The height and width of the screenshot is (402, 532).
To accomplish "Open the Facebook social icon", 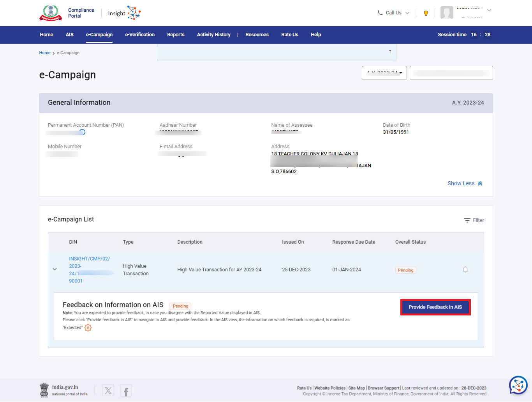I will 126,390.
